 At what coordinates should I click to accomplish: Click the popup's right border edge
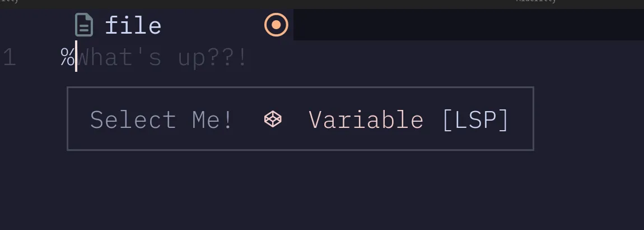click(x=533, y=119)
